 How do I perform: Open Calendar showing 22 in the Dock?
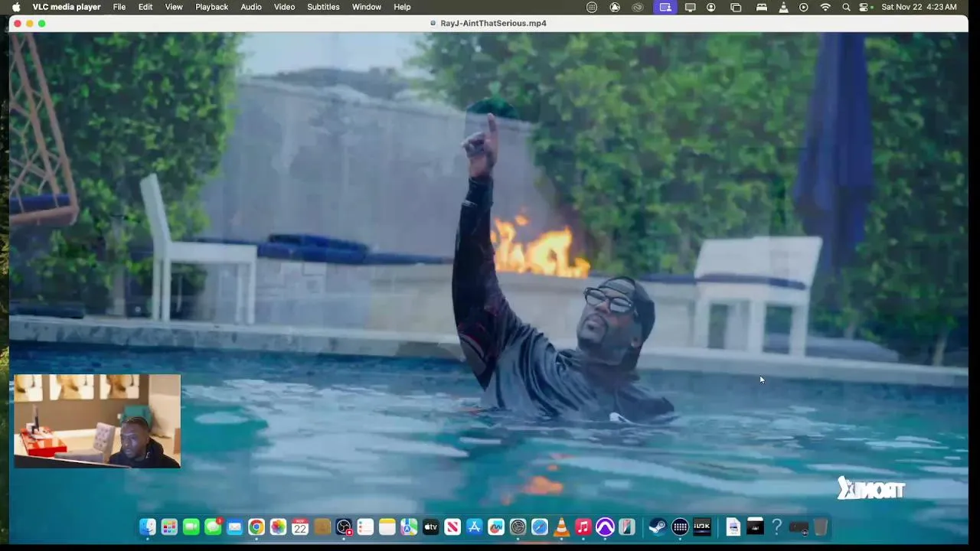click(300, 527)
